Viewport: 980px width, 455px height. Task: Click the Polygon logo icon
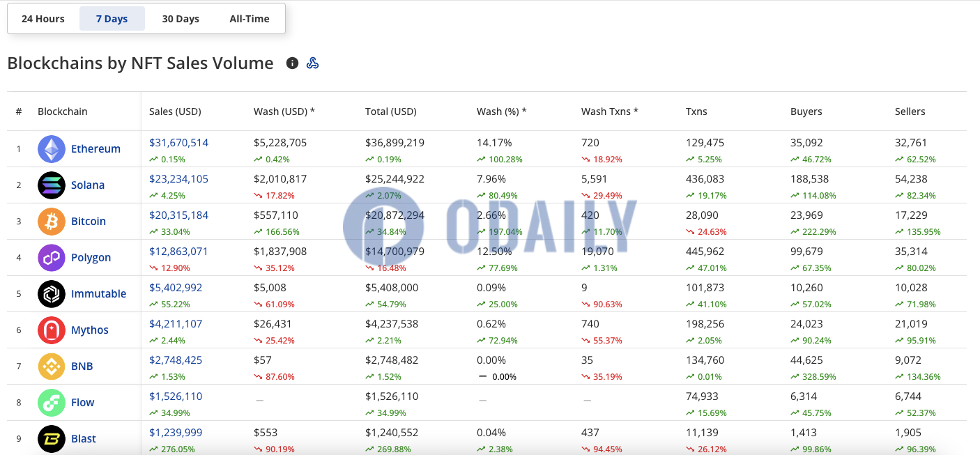[52, 258]
